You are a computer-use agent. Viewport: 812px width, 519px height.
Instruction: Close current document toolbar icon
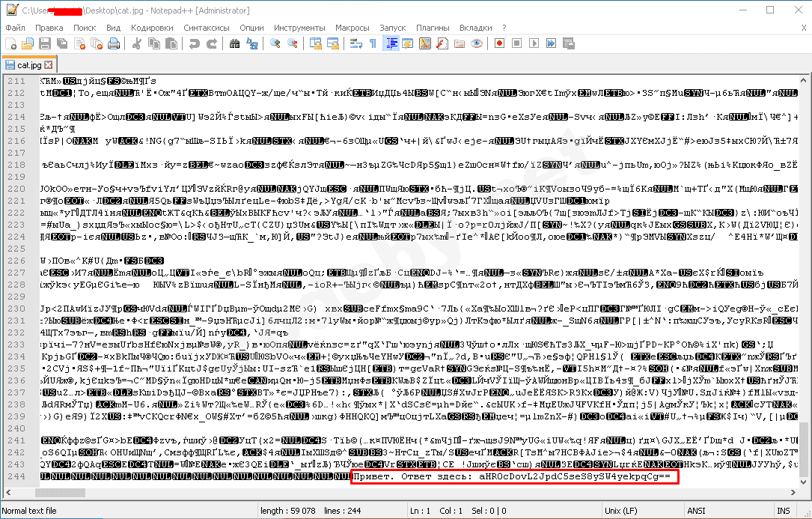[80, 43]
